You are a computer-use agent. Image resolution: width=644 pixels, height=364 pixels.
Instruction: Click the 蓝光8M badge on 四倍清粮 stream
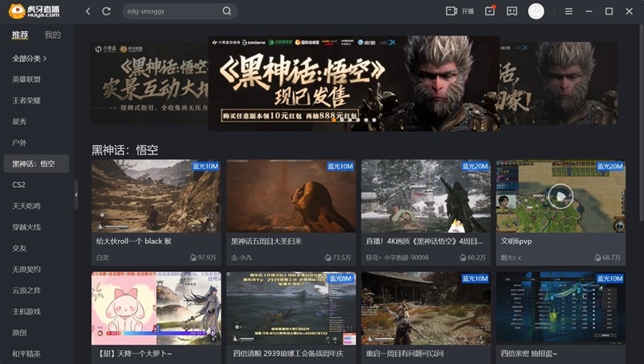[341, 278]
